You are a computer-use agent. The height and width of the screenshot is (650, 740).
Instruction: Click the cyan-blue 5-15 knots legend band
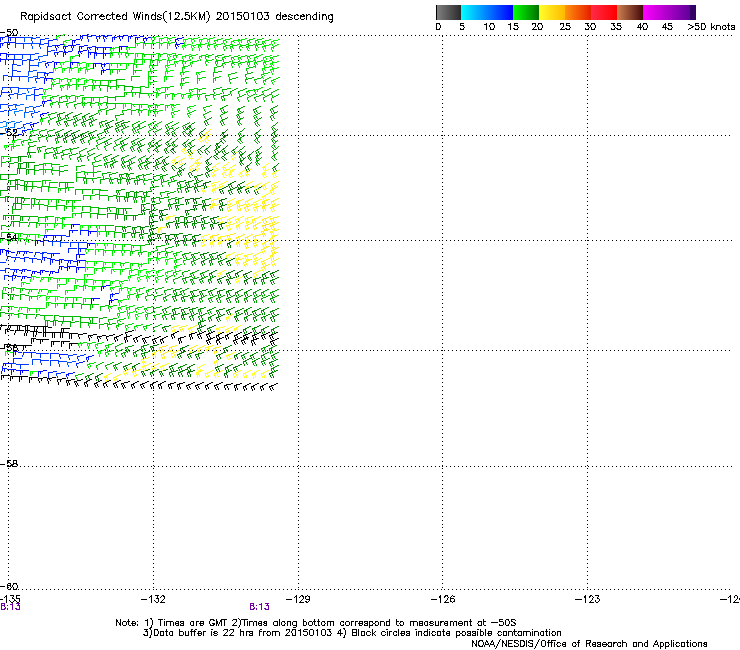(x=487, y=12)
